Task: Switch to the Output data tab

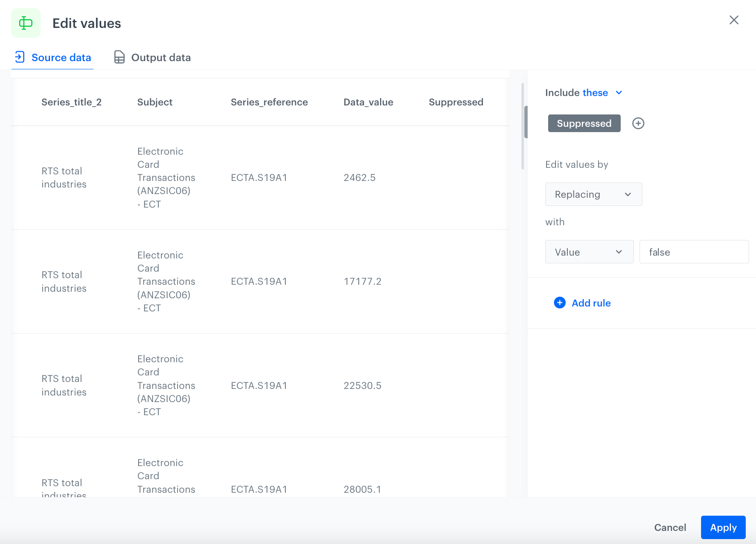Action: (x=160, y=57)
